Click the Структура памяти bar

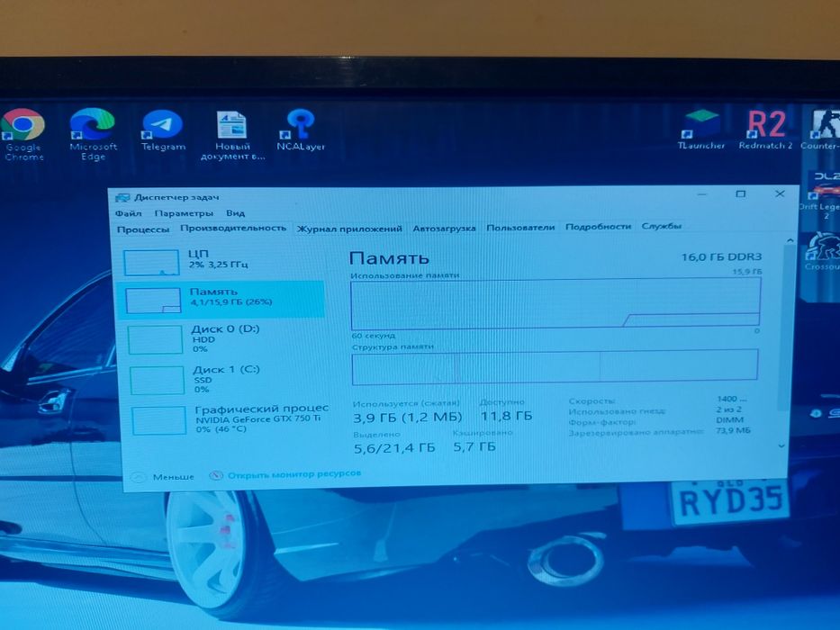point(555,367)
